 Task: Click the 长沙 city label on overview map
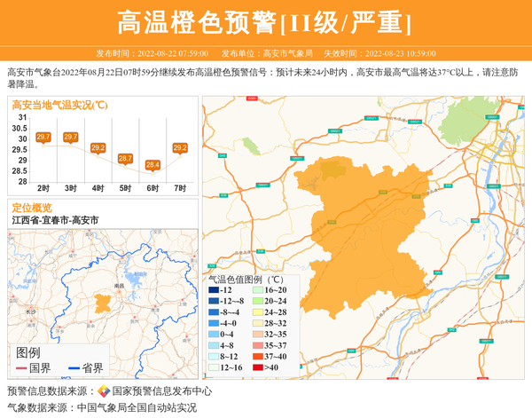click(30, 312)
